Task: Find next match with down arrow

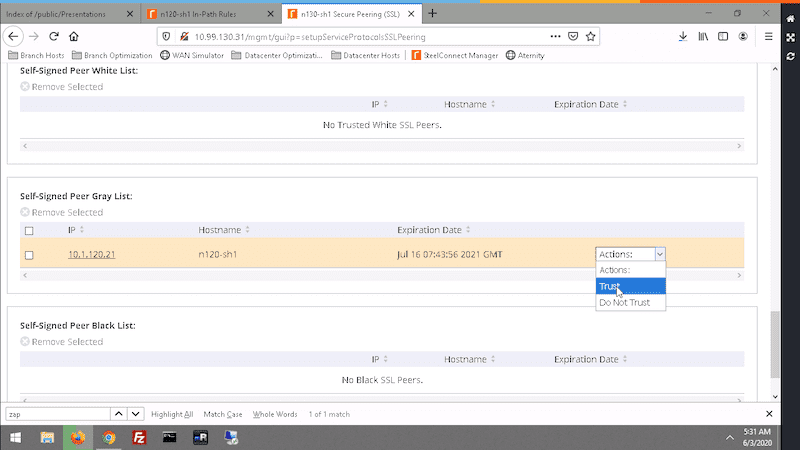Action: pos(135,413)
